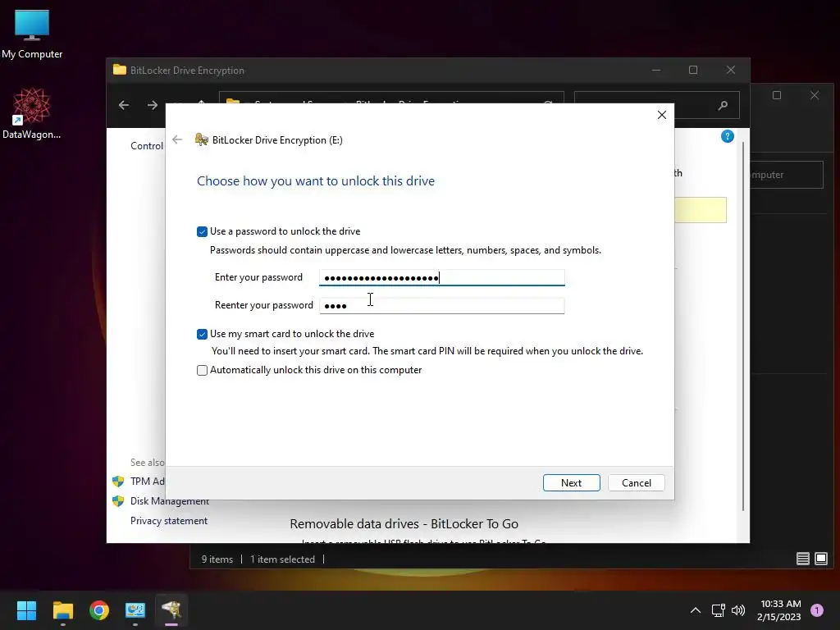Open the DataWagon desktop shortcut

coord(32,113)
